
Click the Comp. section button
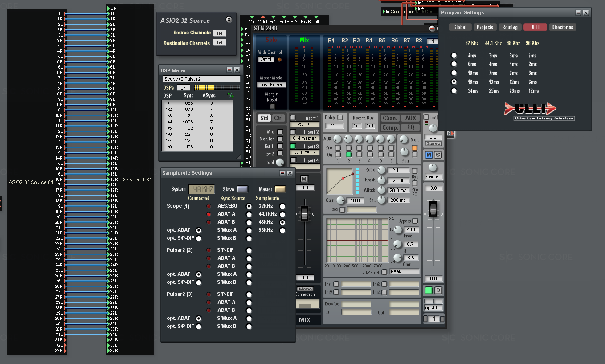coord(390,127)
